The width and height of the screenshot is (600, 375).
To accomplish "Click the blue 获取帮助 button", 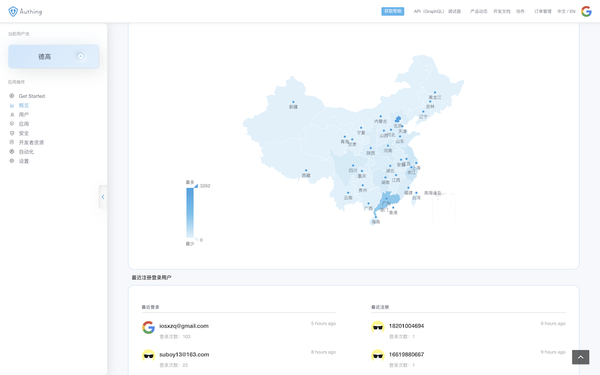I will click(393, 11).
